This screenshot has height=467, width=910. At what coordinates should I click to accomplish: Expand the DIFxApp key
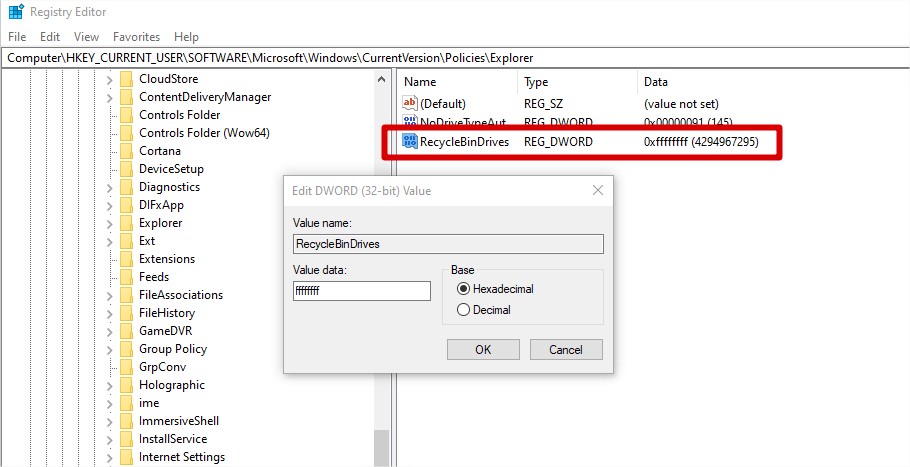click(x=109, y=205)
